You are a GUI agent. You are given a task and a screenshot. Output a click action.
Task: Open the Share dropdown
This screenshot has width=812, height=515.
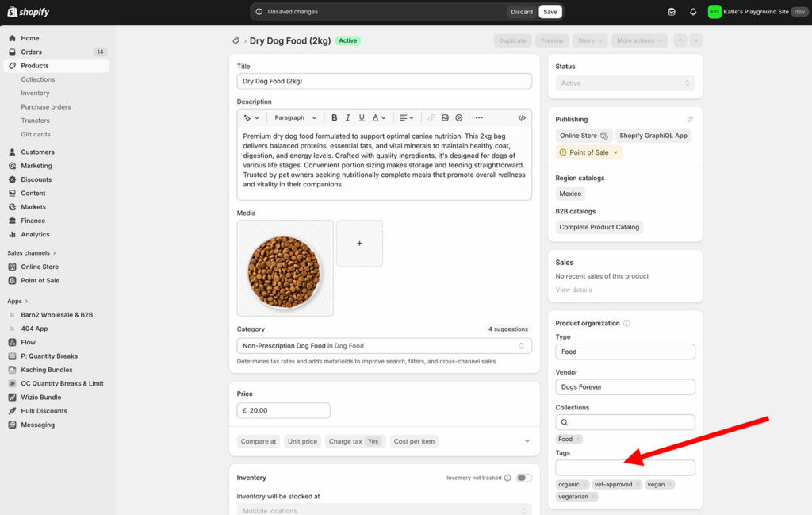pos(590,40)
